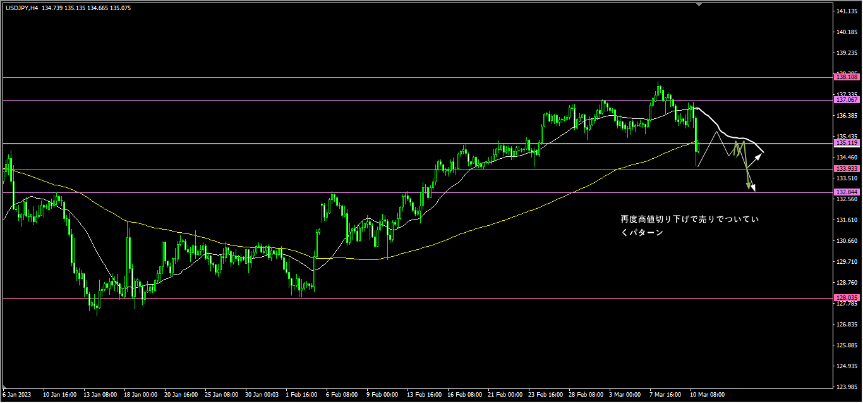863x403 pixels.
Task: Click the 128.032 price level tag
Action: coord(845,298)
